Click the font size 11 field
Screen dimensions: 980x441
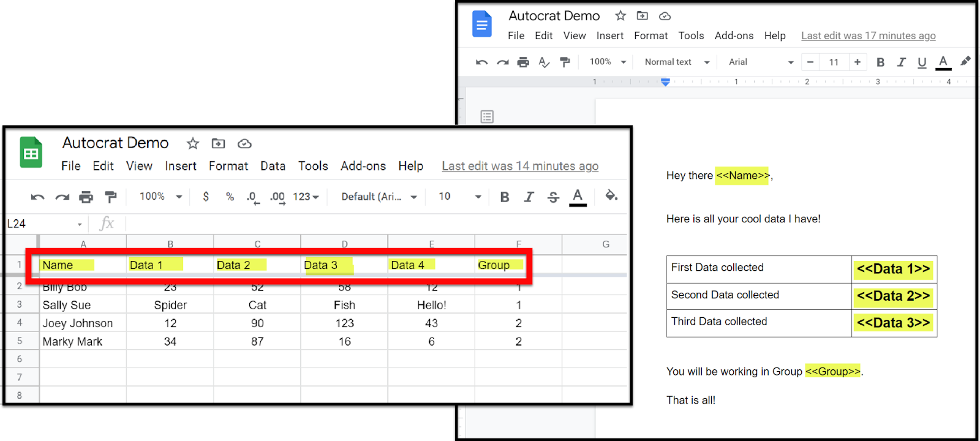click(834, 62)
